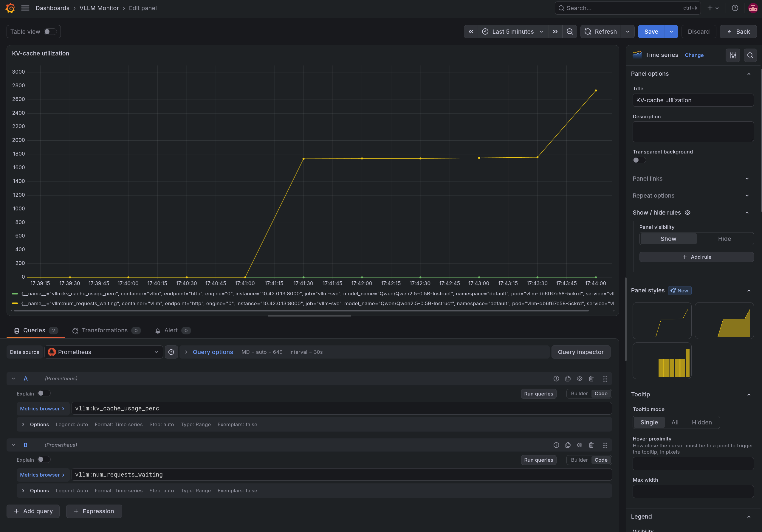Viewport: 762px width, 532px height.
Task: Zoom out the time range
Action: pyautogui.click(x=569, y=32)
